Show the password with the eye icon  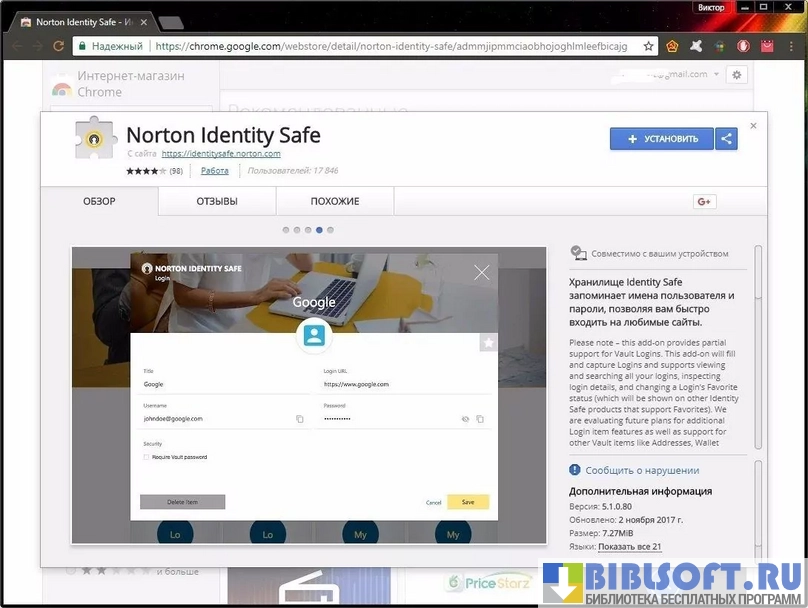[465, 419]
